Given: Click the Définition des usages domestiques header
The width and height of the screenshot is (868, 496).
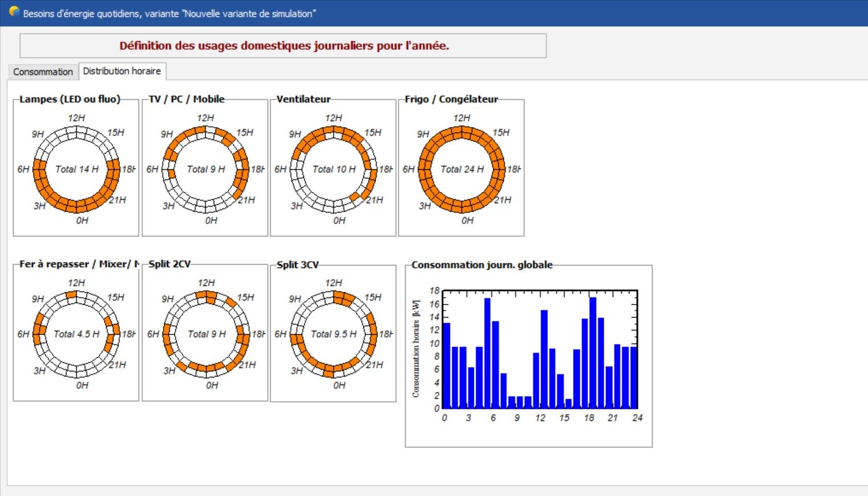Looking at the screenshot, I should [284, 46].
